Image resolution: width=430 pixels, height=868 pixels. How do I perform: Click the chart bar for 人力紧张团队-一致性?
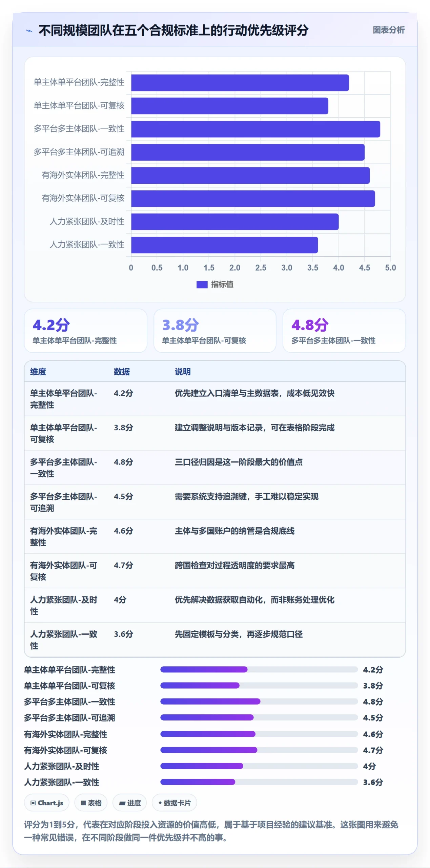pyautogui.click(x=224, y=245)
